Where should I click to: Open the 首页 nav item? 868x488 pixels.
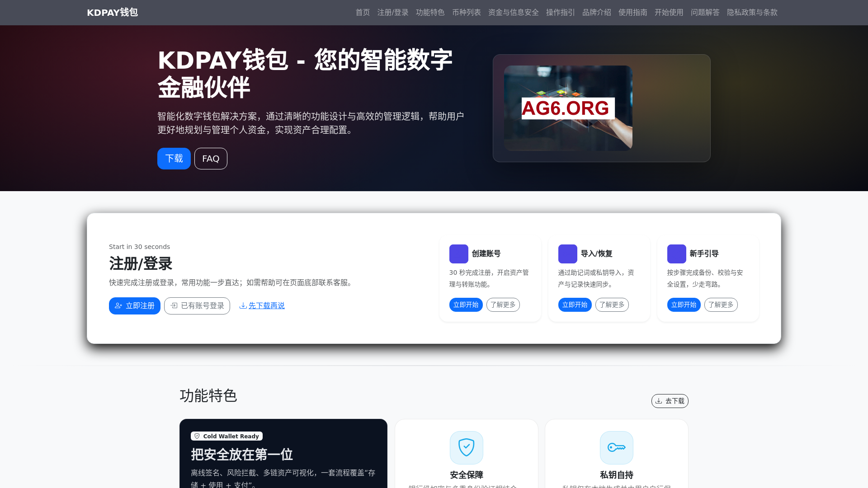click(363, 13)
